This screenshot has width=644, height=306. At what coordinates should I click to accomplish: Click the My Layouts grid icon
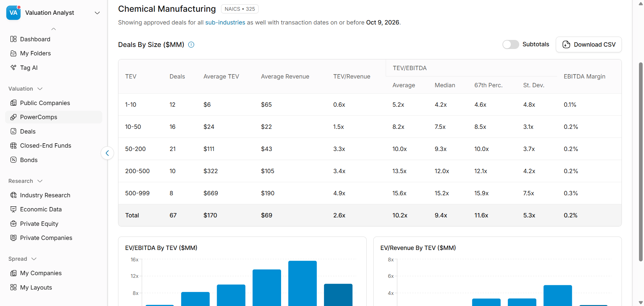(13, 288)
